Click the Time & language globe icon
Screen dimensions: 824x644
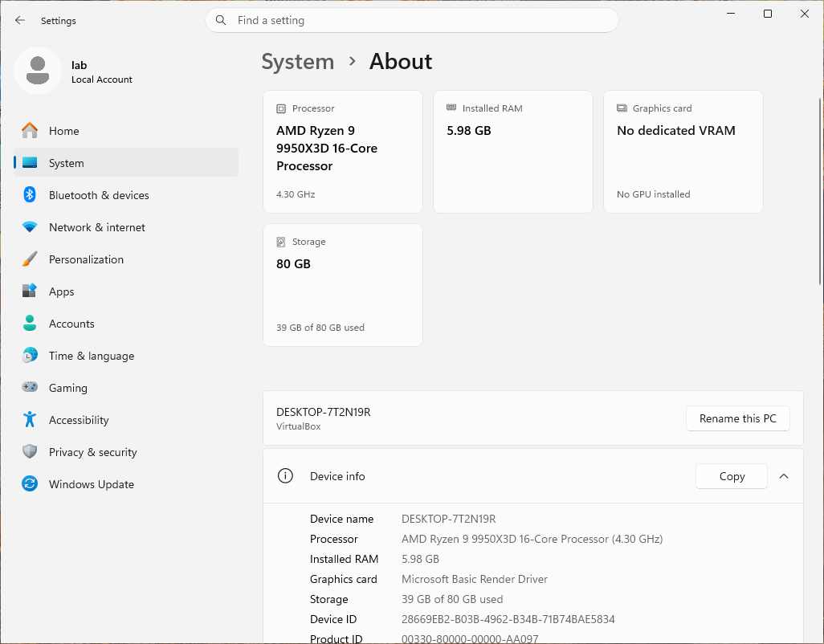[30, 355]
